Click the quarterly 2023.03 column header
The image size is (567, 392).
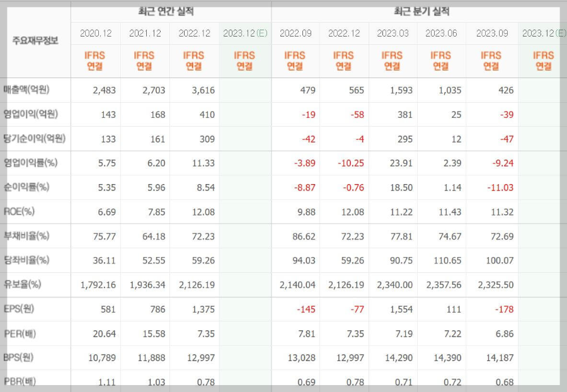tap(392, 33)
